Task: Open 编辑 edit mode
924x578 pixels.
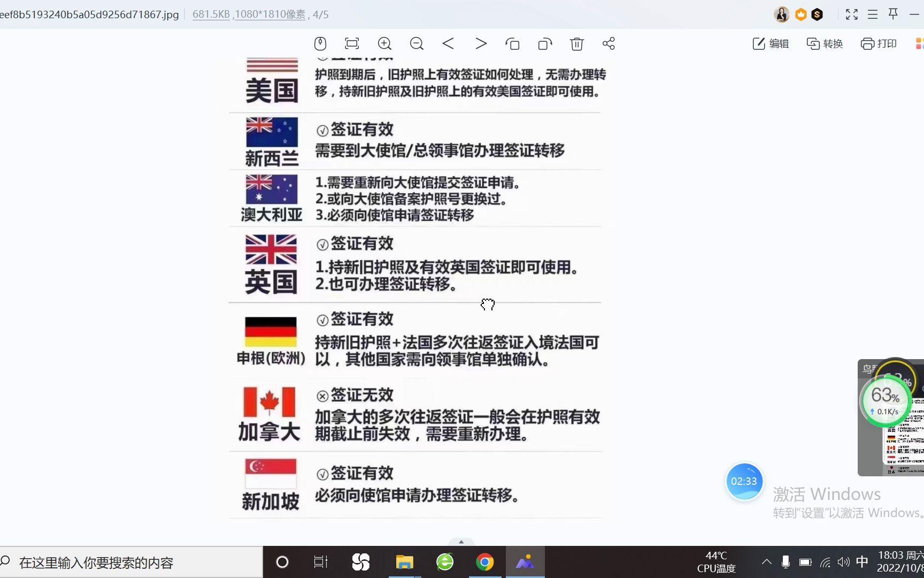Action: pos(771,44)
